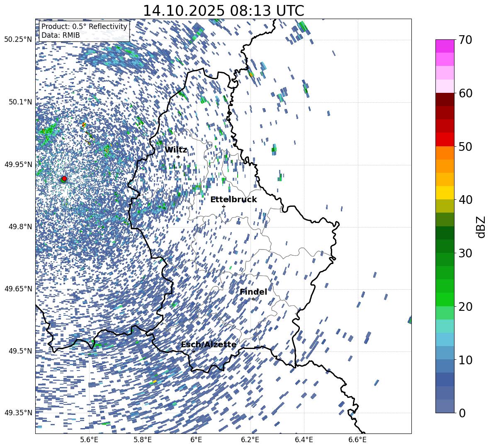Viewport: 491px width, 448px height.
Task: Click the Wiltz station cross marker
Action: [178, 157]
